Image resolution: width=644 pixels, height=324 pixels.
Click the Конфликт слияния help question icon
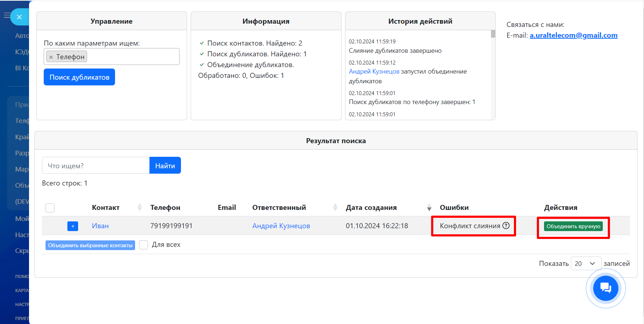(506, 226)
